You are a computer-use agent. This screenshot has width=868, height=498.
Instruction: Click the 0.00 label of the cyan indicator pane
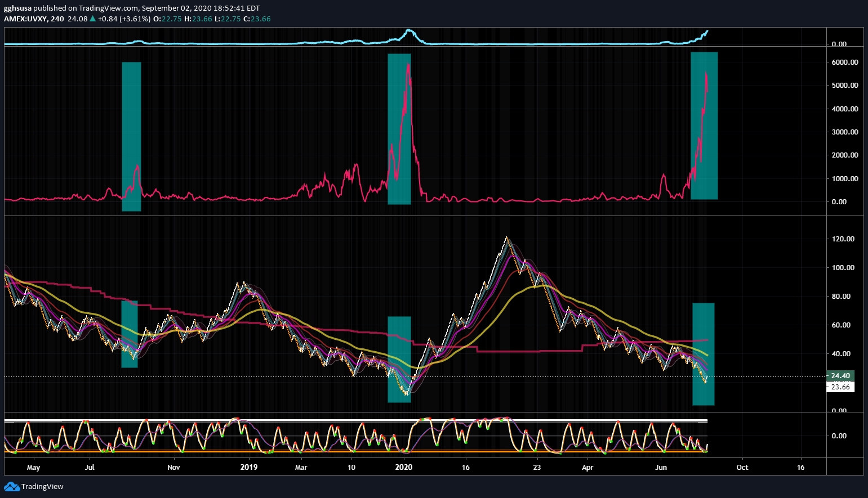coord(839,44)
